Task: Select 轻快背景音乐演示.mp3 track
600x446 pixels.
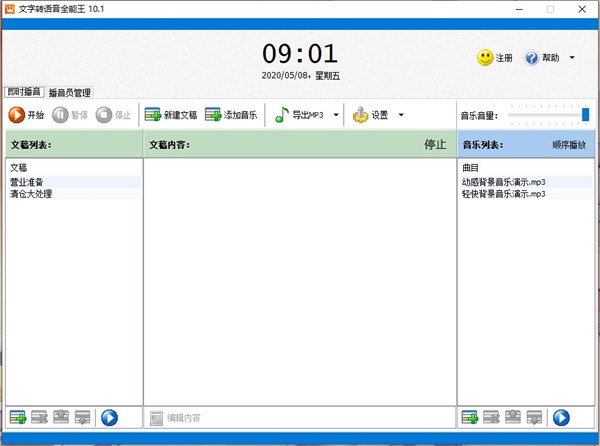Action: pos(526,194)
